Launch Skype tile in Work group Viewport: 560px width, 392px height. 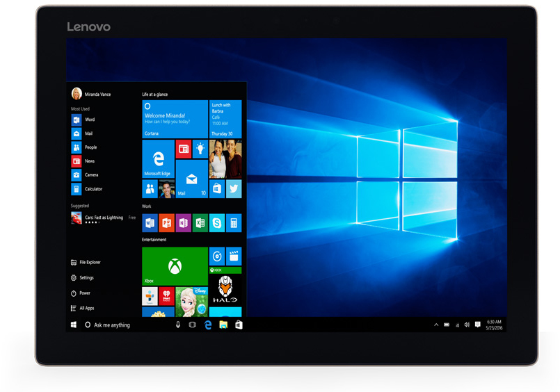[217, 223]
